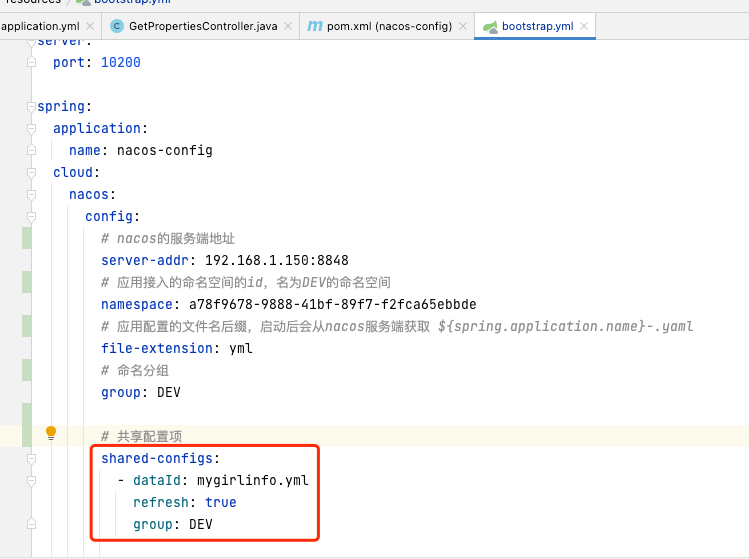
Task: Click the Java class icon on GetPropertiesController tab
Action: click(x=116, y=25)
